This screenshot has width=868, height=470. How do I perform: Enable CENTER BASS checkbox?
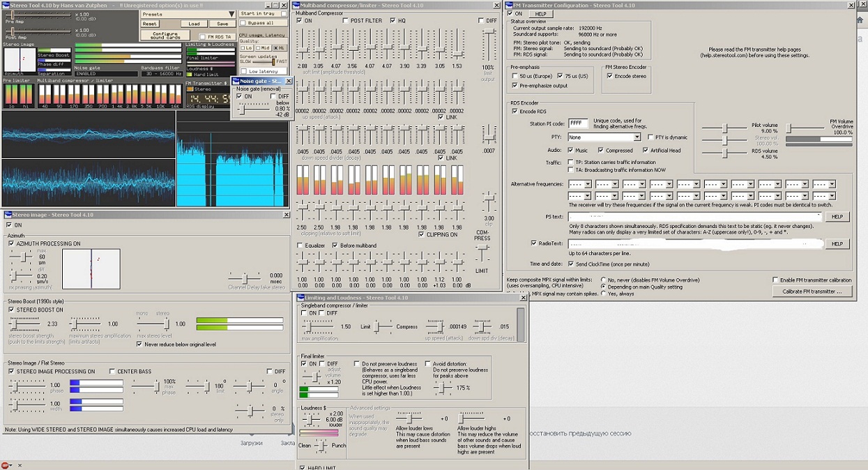(112, 372)
